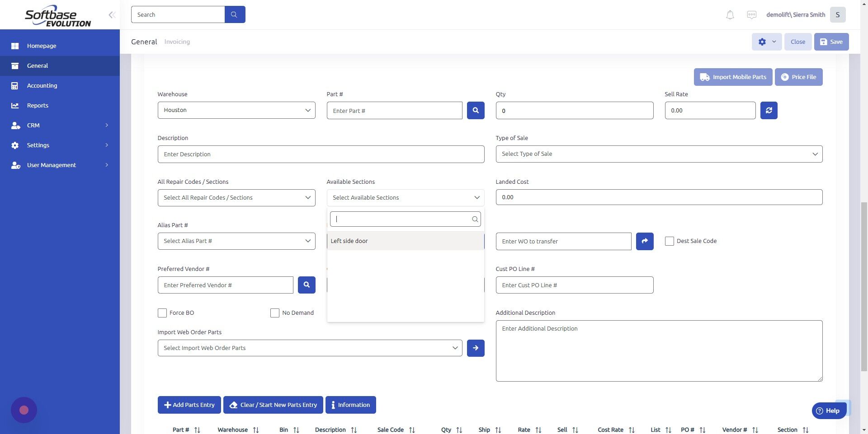Open Part # lookup via the magnifier icon
The width and height of the screenshot is (868, 434).
(x=475, y=110)
